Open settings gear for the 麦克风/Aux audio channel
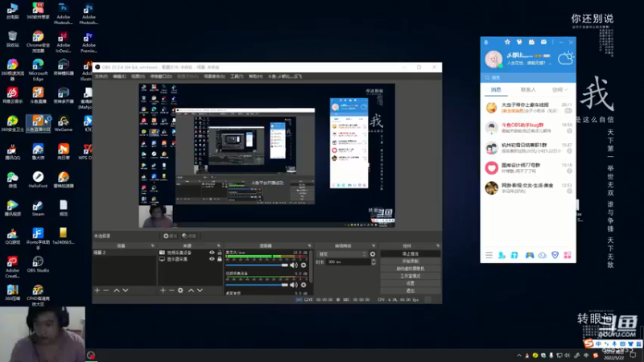 click(x=303, y=265)
